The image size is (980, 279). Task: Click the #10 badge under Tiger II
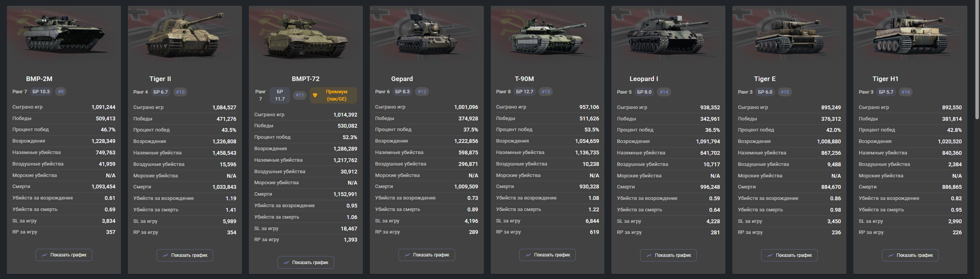coord(180,92)
